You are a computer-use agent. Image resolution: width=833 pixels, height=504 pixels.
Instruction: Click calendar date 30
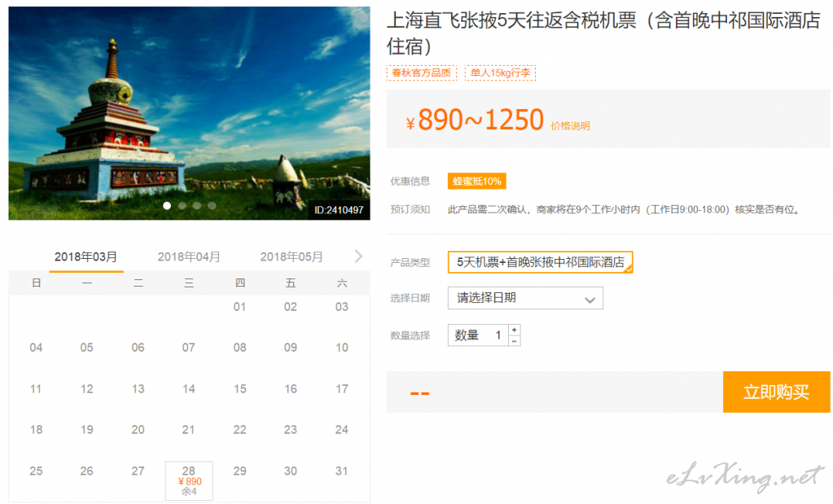click(x=291, y=471)
